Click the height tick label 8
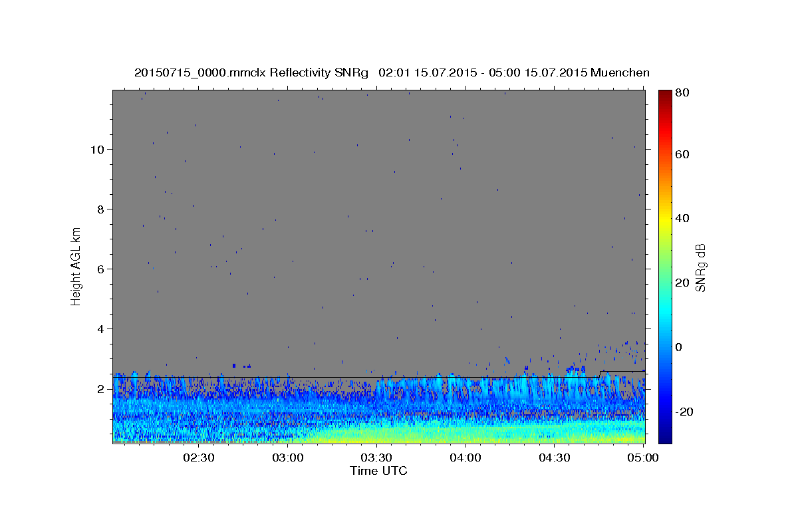This screenshot has height=532, width=798. pos(100,209)
